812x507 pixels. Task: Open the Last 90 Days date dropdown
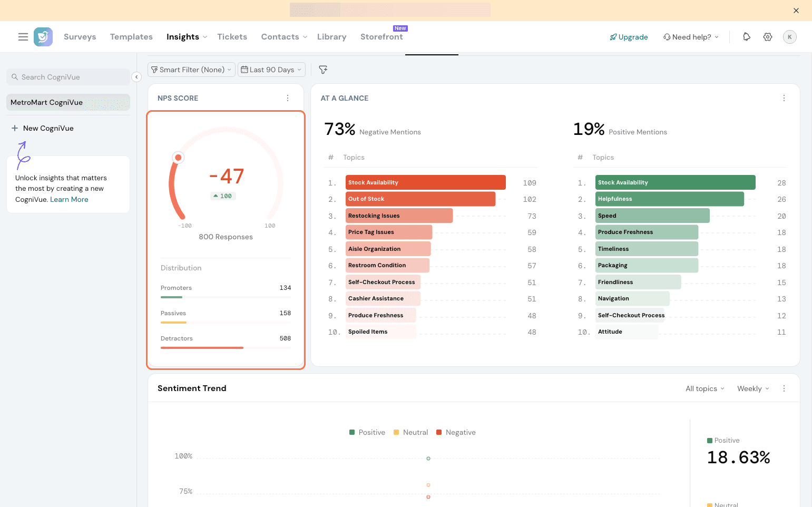point(272,70)
